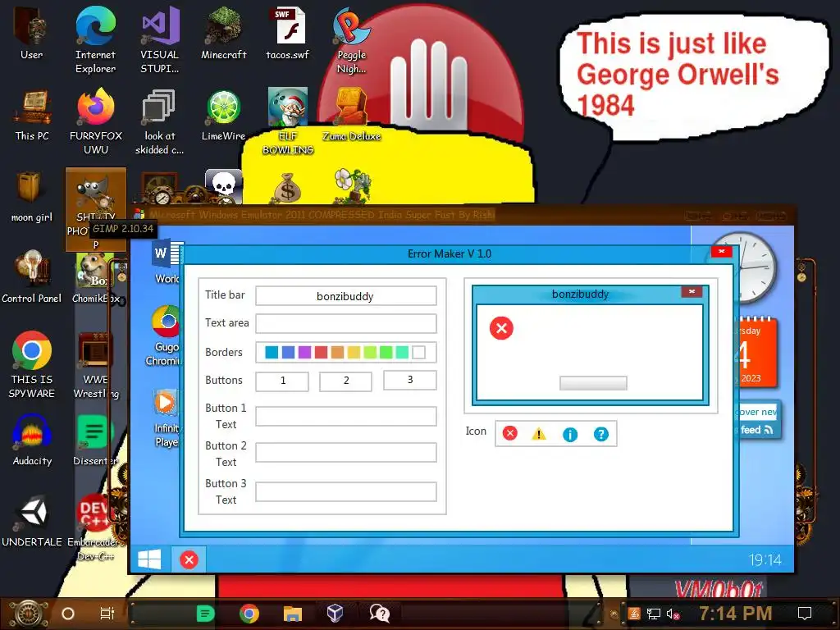Open the THIS IS SPYWARE Chrome icon

32,364
